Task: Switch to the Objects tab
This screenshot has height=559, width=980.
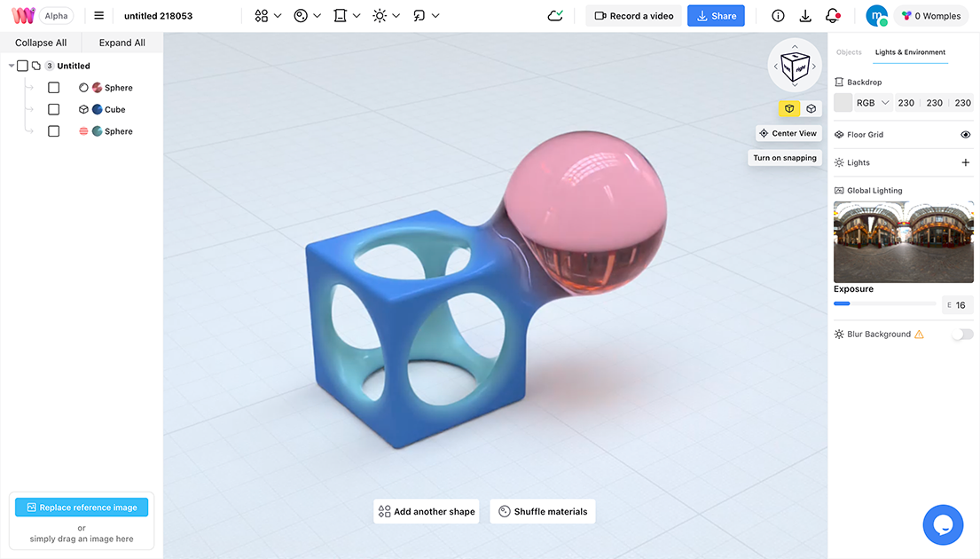Action: click(849, 52)
